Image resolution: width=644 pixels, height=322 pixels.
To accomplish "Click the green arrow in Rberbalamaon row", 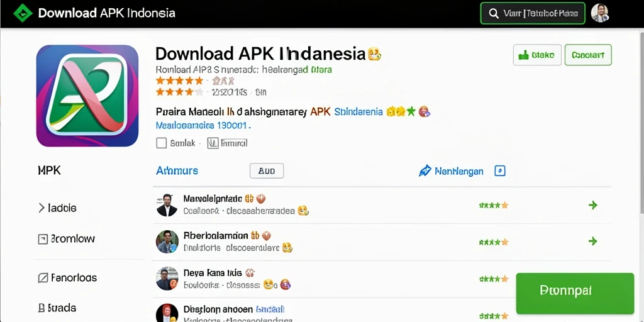I will 592,241.
